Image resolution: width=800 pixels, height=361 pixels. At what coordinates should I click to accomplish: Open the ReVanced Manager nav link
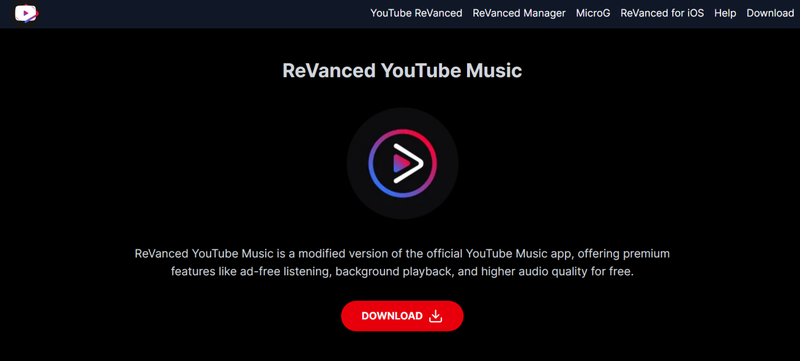(519, 13)
